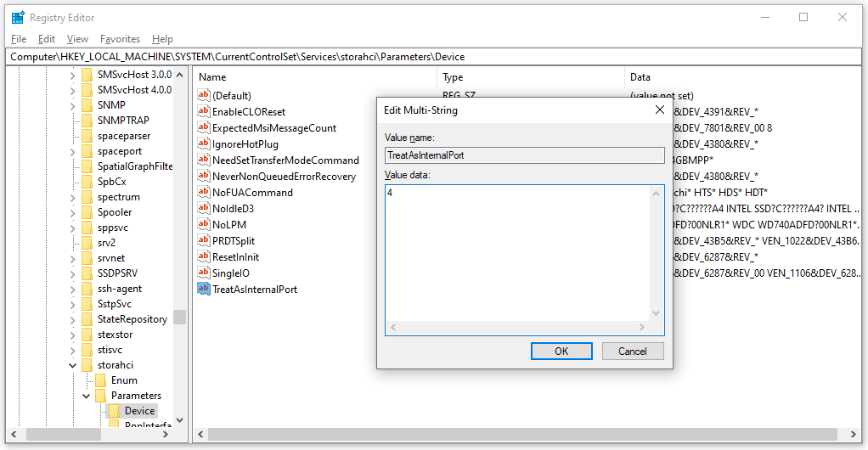
Task: Open the Edit menu
Action: point(47,39)
